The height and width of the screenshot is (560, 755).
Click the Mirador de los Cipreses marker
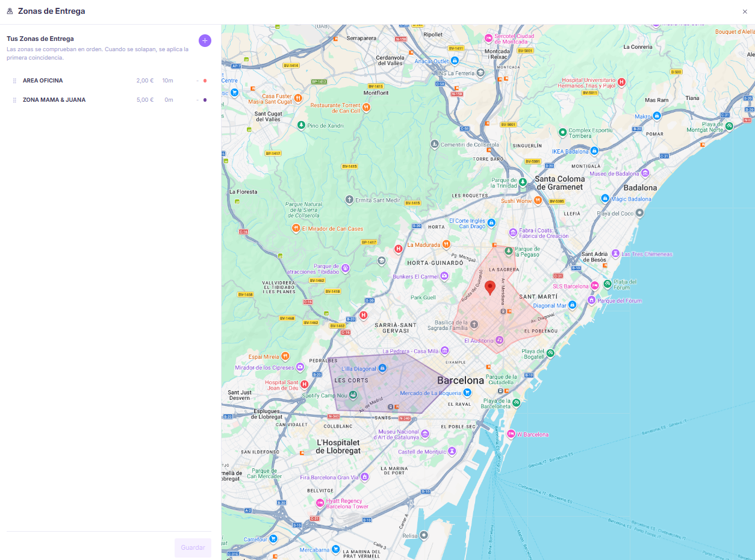pyautogui.click(x=300, y=367)
